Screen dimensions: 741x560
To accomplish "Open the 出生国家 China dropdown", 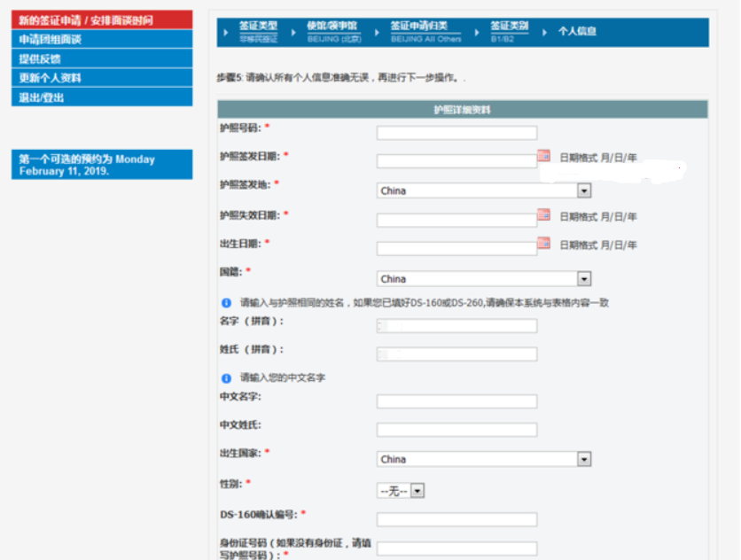I will pos(484,459).
